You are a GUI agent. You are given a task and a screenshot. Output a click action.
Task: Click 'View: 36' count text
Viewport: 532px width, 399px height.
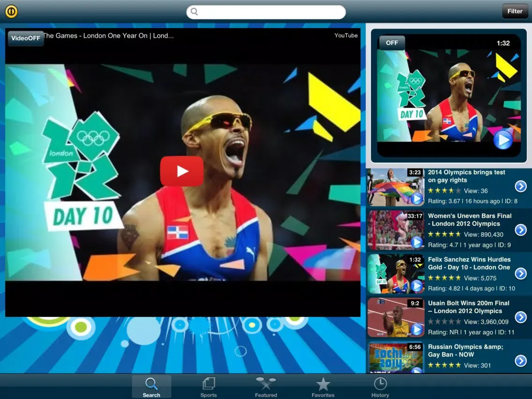(476, 191)
